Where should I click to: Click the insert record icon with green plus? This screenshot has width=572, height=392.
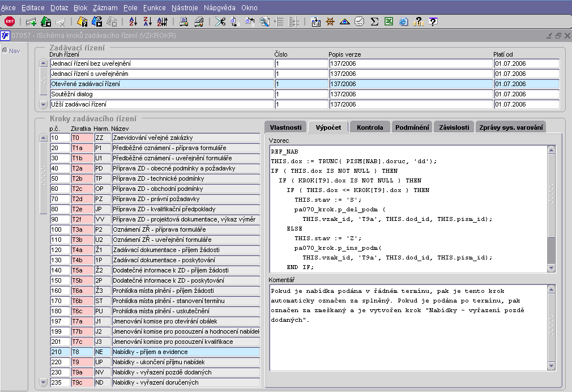(31, 22)
